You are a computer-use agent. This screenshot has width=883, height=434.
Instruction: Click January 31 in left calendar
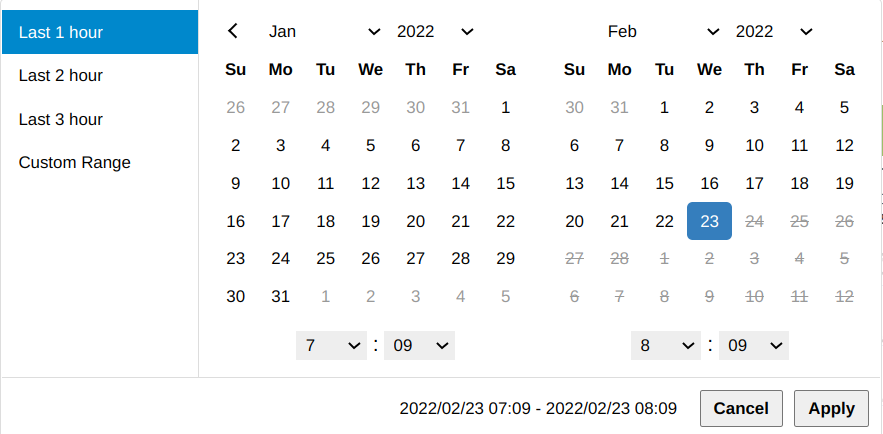[x=281, y=296]
